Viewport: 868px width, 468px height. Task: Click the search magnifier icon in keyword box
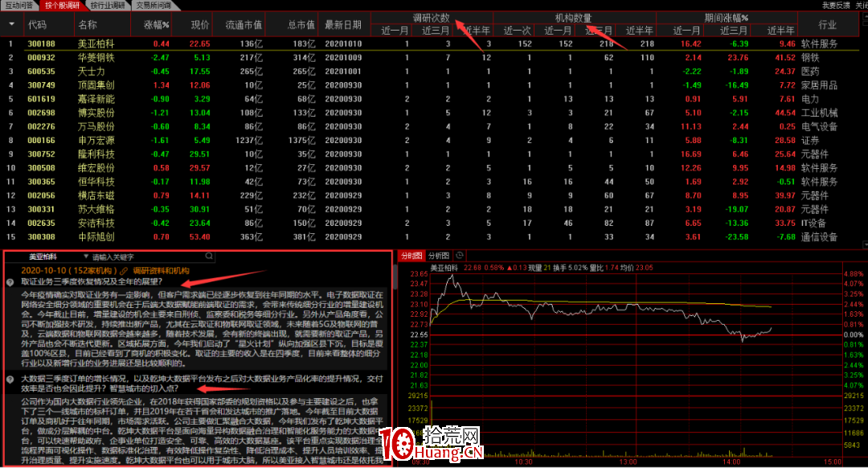(209, 257)
